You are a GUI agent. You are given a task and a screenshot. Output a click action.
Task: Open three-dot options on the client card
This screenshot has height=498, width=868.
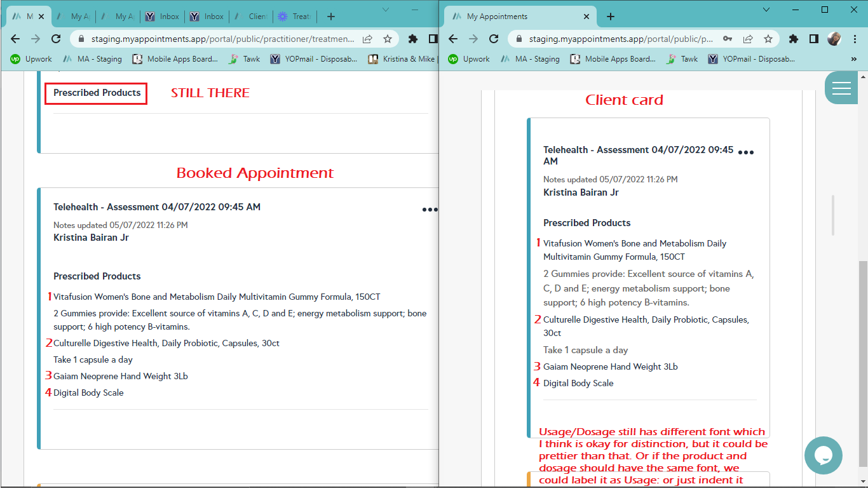(x=745, y=153)
